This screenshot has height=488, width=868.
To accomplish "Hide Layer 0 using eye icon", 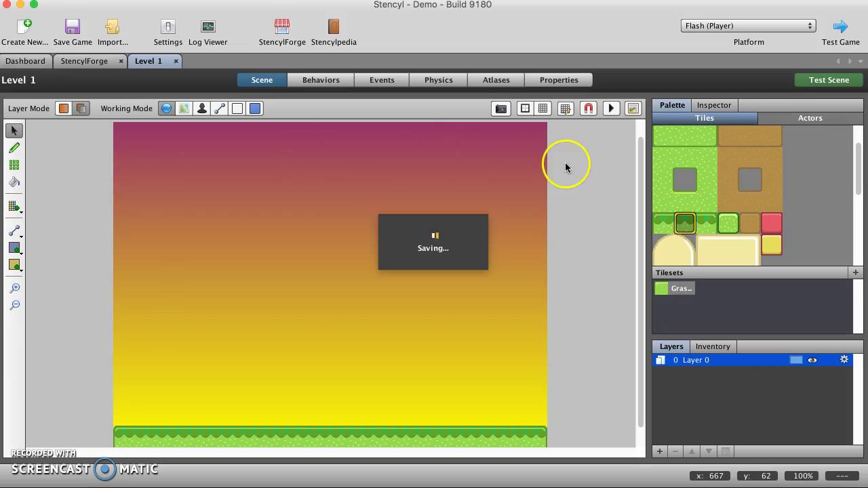I will point(812,360).
